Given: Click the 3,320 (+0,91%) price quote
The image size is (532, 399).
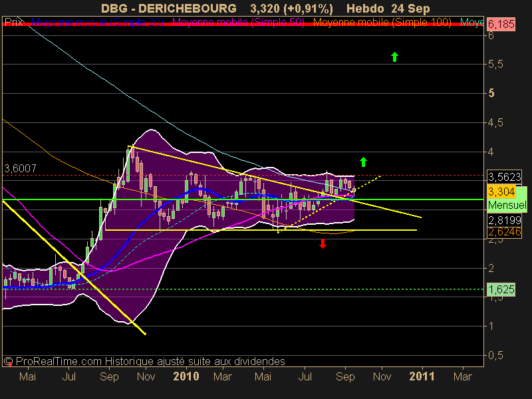Looking at the screenshot, I should coord(292,8).
